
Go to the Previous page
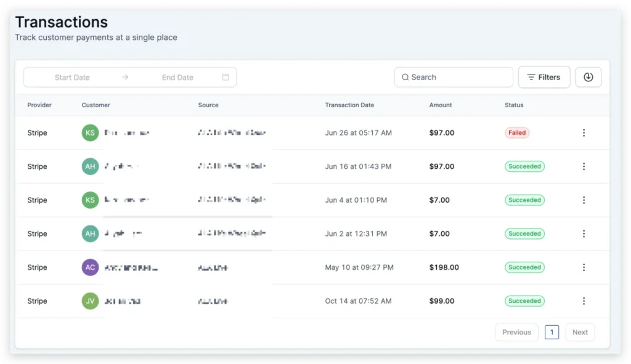[x=517, y=332]
